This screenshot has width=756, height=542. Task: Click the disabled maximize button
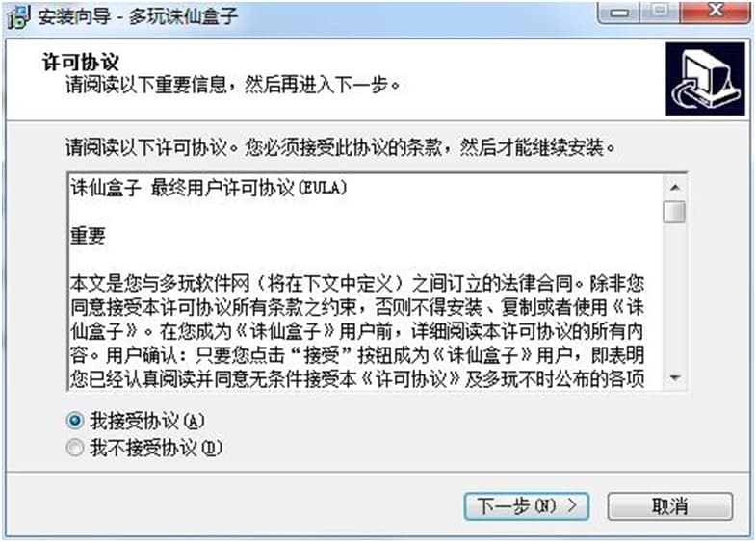click(x=660, y=13)
